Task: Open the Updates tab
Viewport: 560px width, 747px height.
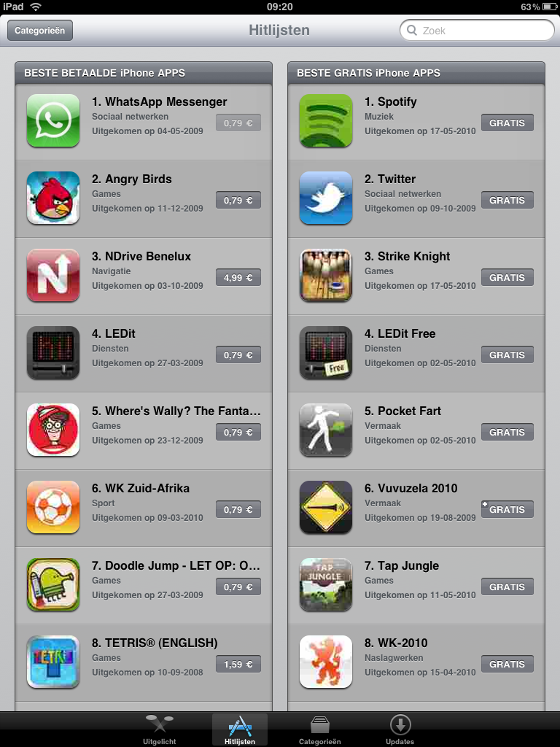Action: pyautogui.click(x=400, y=729)
